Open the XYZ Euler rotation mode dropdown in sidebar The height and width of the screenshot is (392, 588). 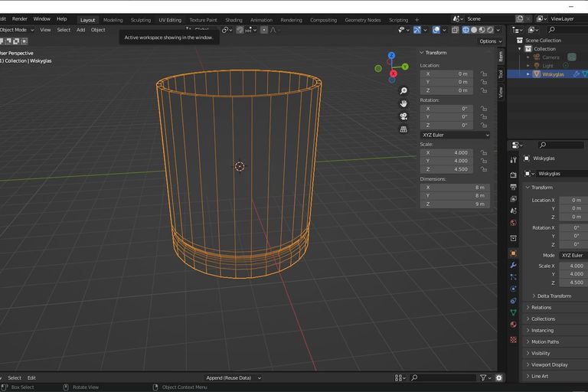tap(455, 135)
